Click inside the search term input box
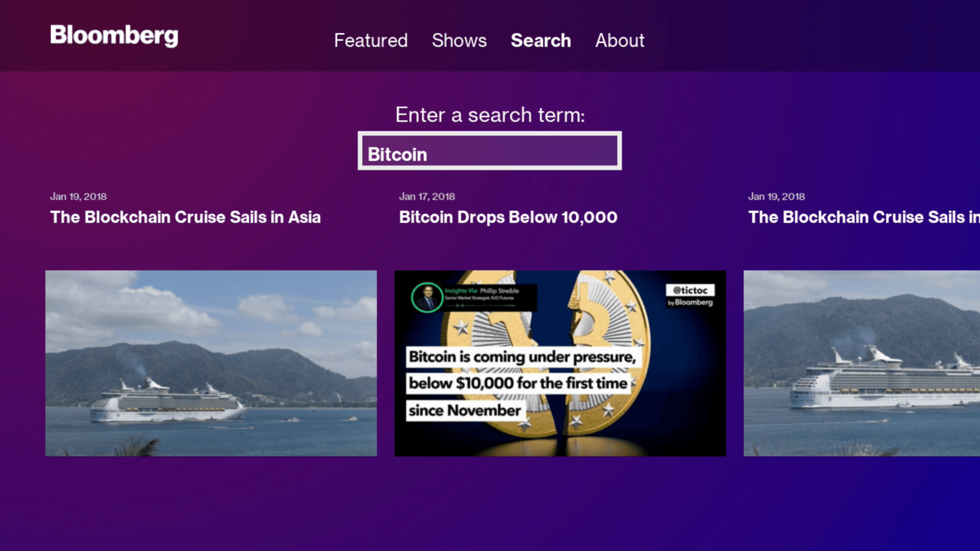980x551 pixels. [489, 151]
